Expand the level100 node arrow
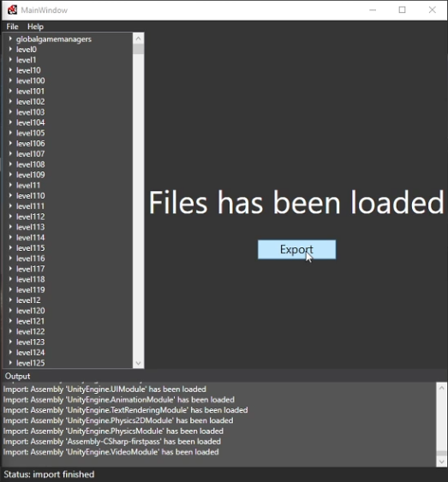Viewport: 448px width, 482px height. click(x=10, y=80)
